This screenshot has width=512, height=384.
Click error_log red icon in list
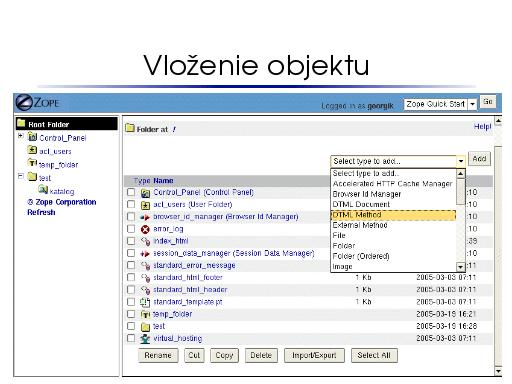pos(145,229)
